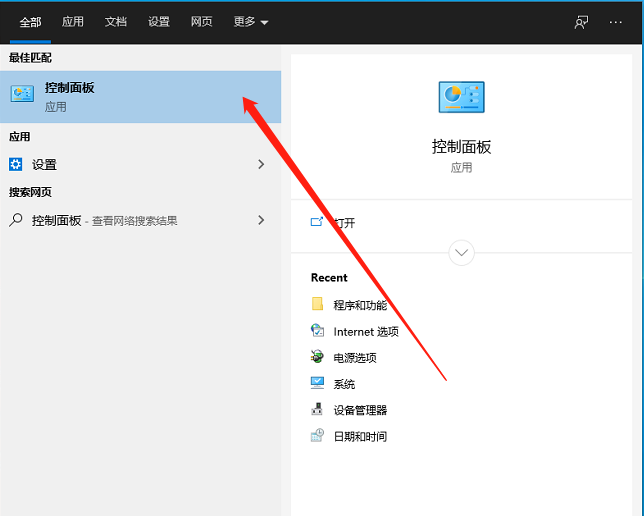Expand more actions with circular chevron
The width and height of the screenshot is (644, 516).
pos(461,253)
